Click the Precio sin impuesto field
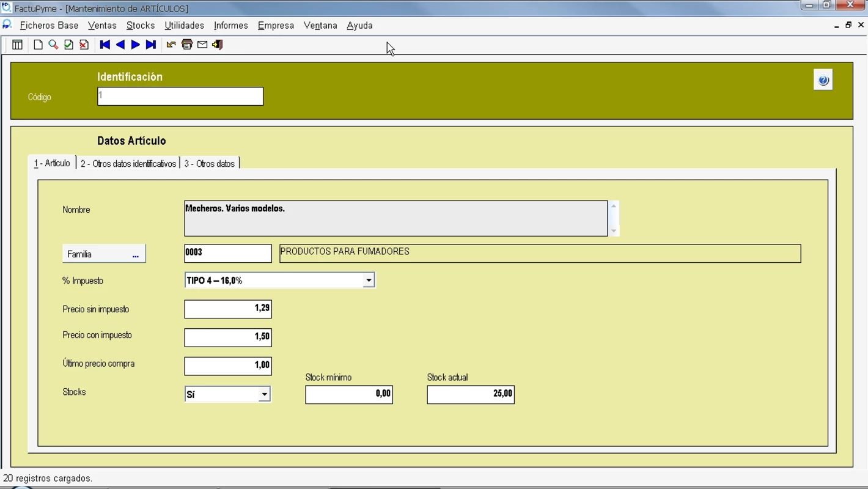Viewport: 868px width, 489px height. coord(228,309)
